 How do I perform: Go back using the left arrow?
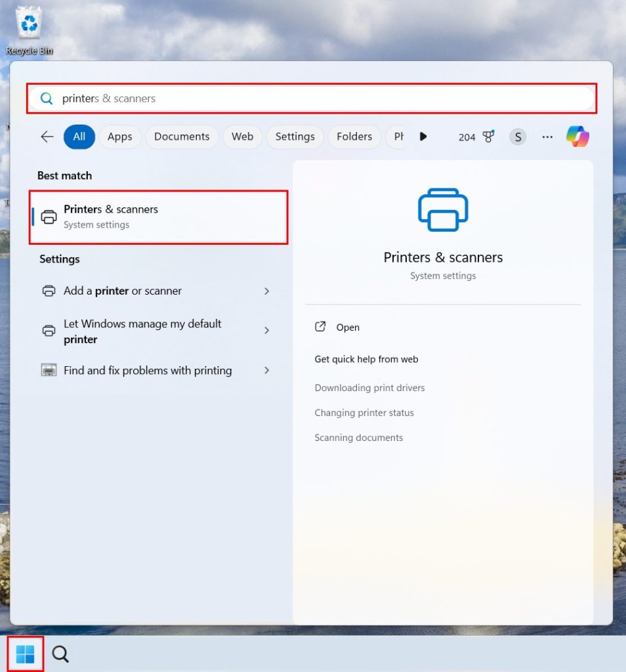pyautogui.click(x=47, y=136)
